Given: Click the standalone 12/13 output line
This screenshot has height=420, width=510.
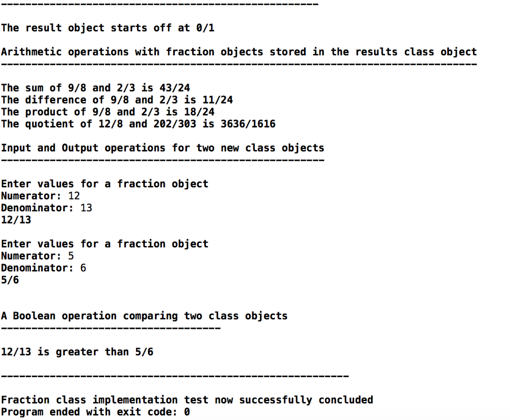Looking at the screenshot, I should click(x=16, y=220).
